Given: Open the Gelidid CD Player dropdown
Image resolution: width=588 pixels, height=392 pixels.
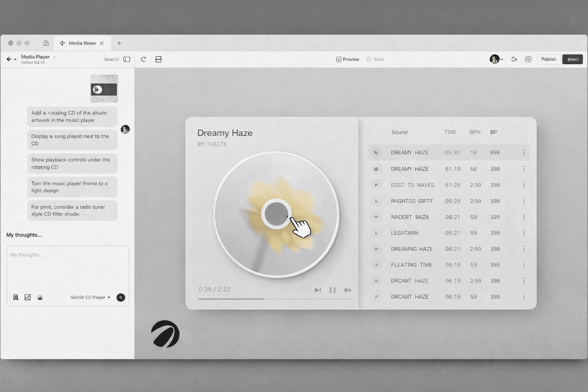Looking at the screenshot, I should (x=90, y=297).
